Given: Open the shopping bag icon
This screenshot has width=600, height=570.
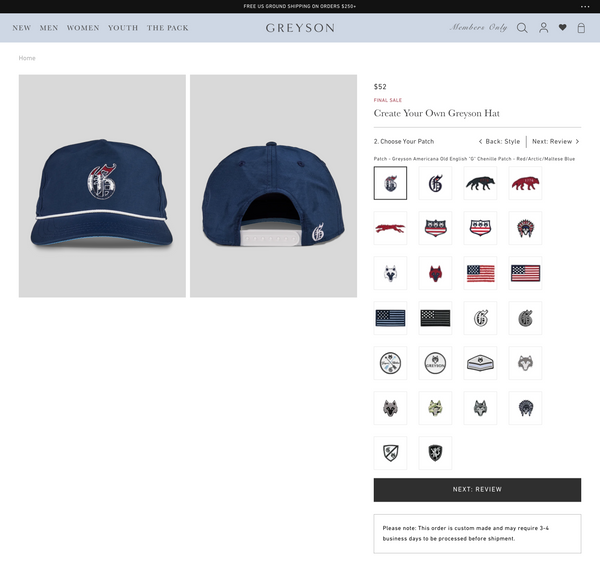Looking at the screenshot, I should click(x=581, y=28).
